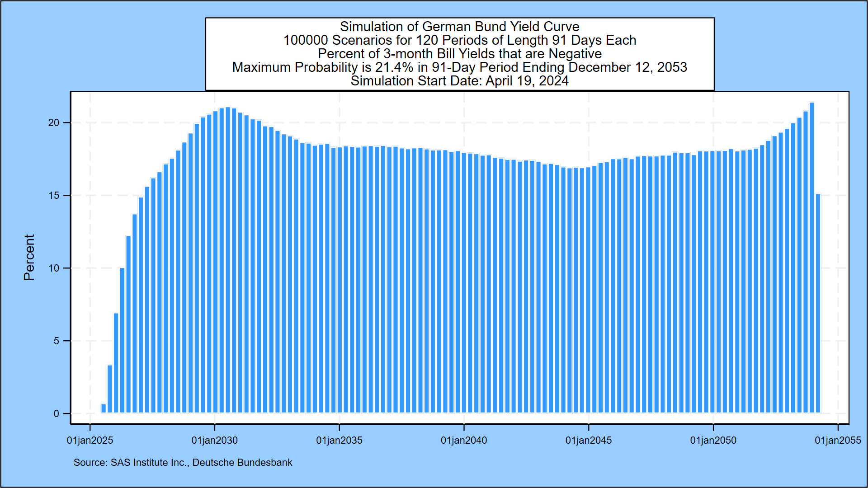Click the y-axis tick label 10
Viewport: 868px width, 488px height.
tap(54, 268)
